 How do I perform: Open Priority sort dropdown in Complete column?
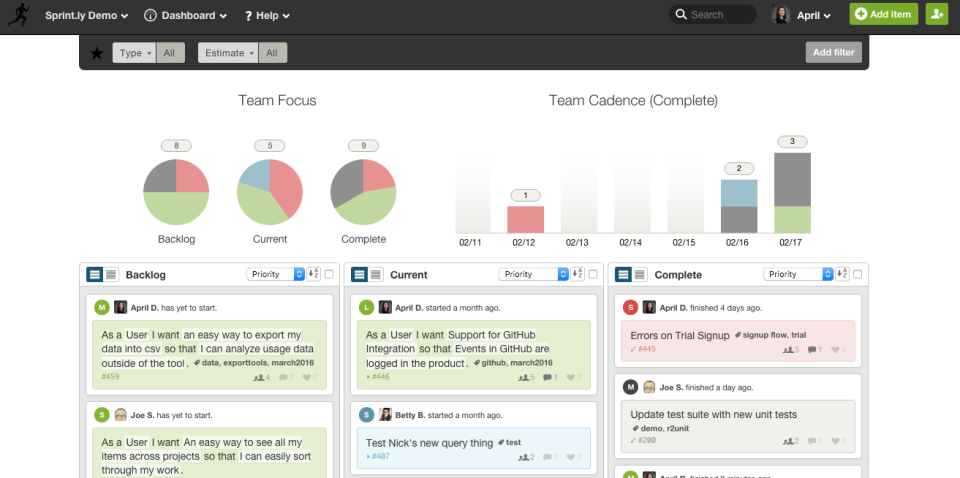798,274
